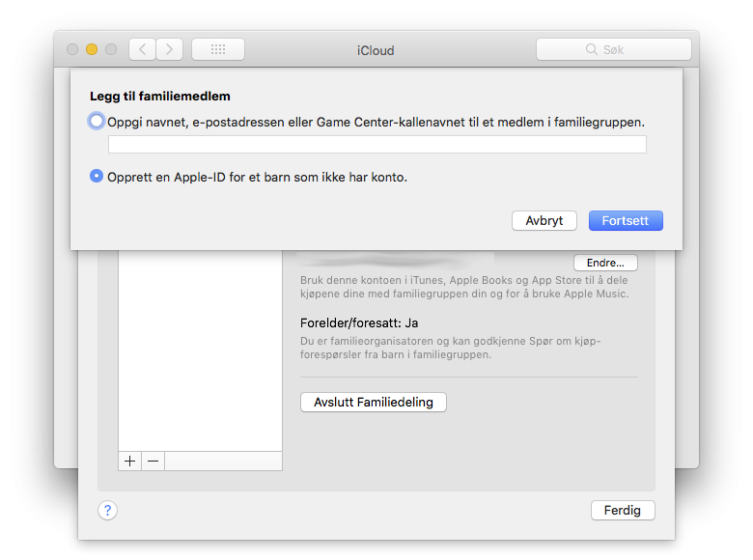
Task: Click the yellow minimize window button
Action: (92, 49)
